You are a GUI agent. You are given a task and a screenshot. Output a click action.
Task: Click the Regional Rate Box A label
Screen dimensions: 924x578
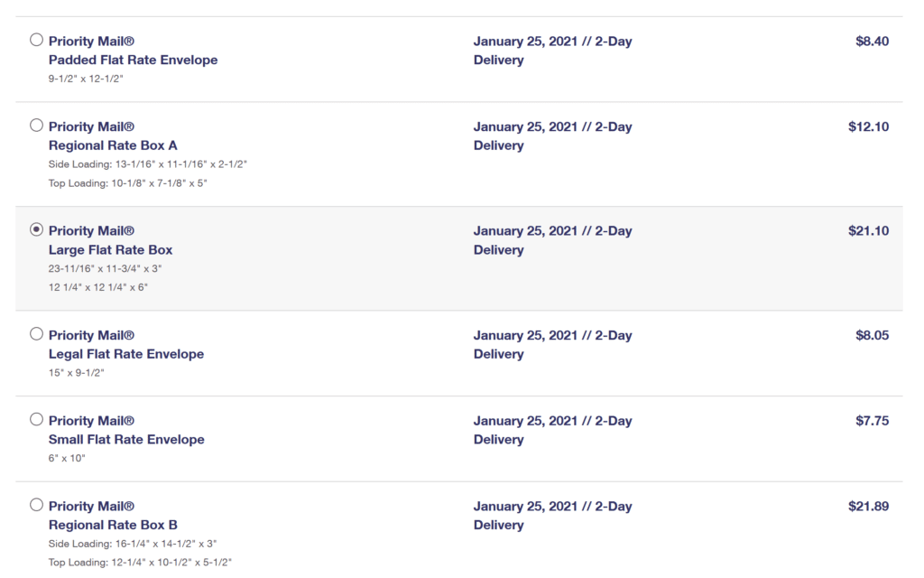point(113,145)
